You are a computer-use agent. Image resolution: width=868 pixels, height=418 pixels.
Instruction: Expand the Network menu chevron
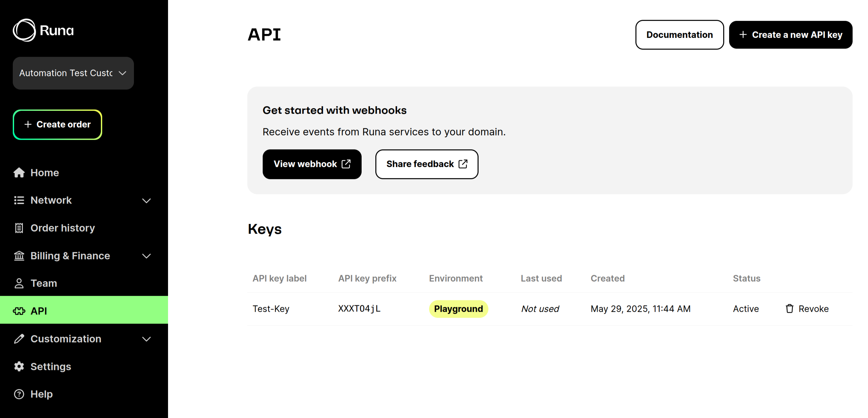[146, 200]
